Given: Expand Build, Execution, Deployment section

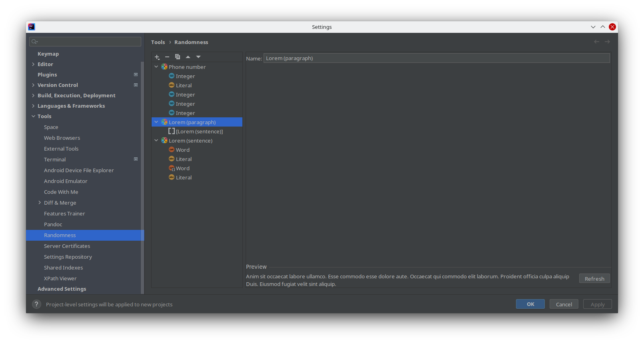Looking at the screenshot, I should (x=33, y=95).
